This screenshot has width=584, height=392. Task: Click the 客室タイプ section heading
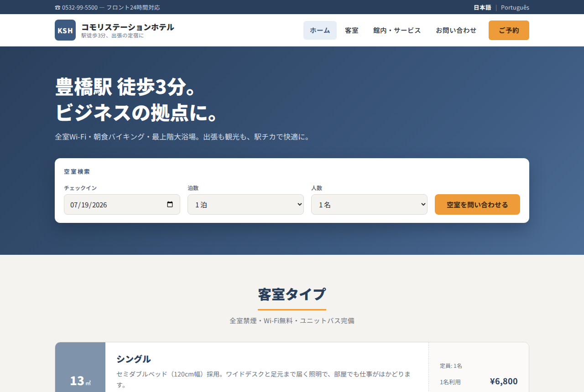(x=292, y=294)
